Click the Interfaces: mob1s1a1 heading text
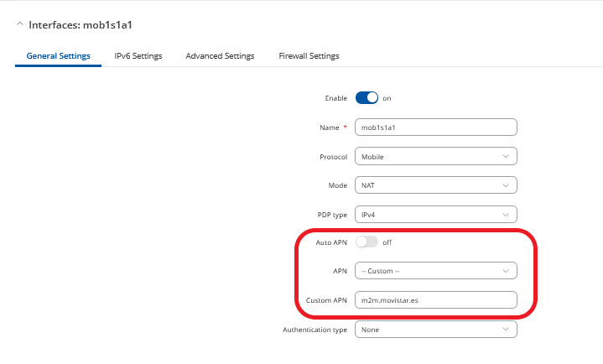This screenshot has height=364, width=603. point(81,25)
